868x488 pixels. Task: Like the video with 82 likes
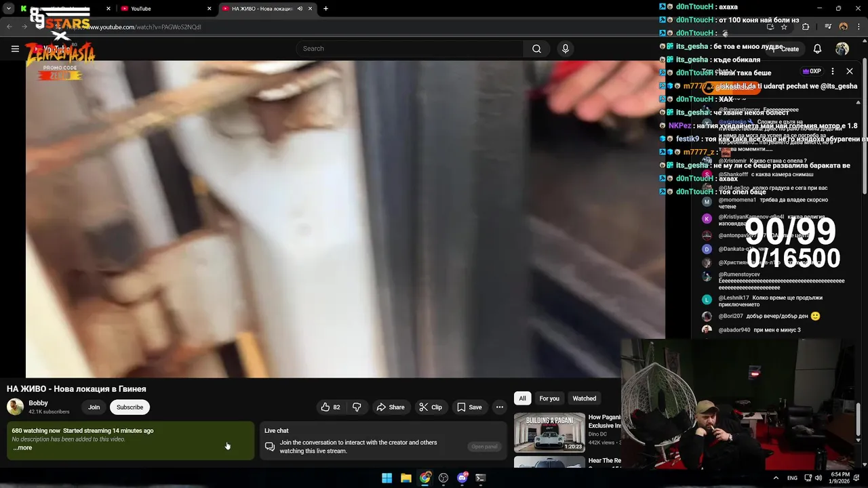click(330, 407)
